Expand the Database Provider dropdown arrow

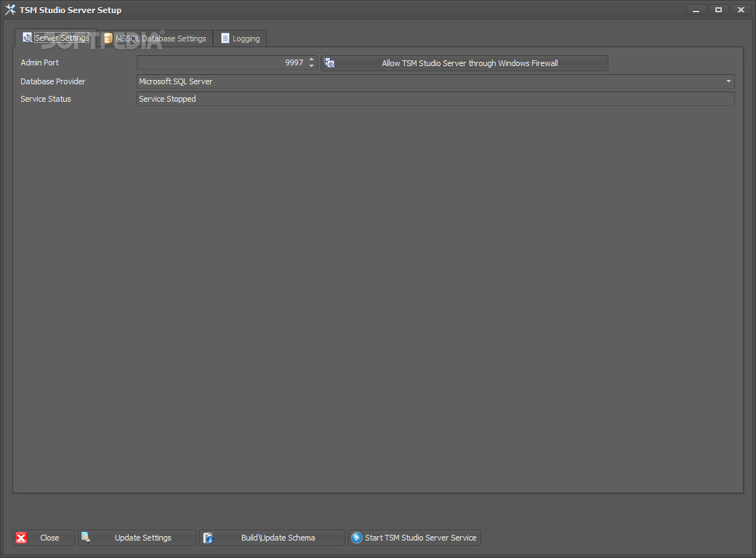coord(728,81)
